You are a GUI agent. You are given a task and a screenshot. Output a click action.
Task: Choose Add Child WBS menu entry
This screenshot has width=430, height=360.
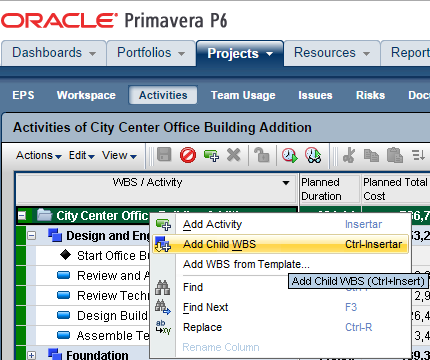[281, 244]
